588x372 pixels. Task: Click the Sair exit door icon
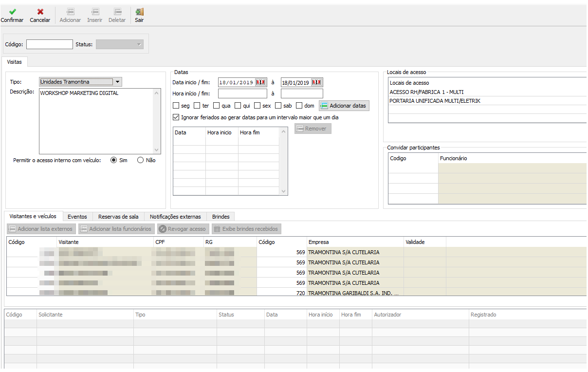coord(139,12)
